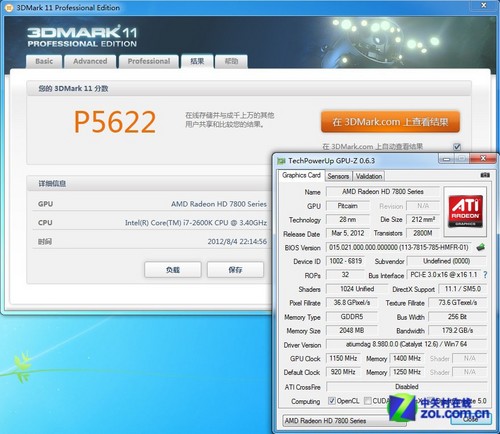Screen dimensions: 500x434
Task: Click the ATI Radeon logo
Action: (465, 211)
